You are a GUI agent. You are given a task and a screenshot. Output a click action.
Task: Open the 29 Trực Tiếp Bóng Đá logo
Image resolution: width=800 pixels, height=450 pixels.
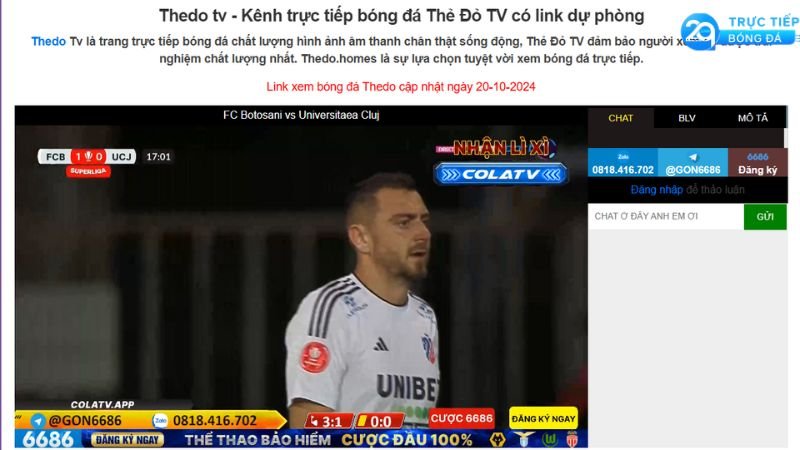click(740, 32)
